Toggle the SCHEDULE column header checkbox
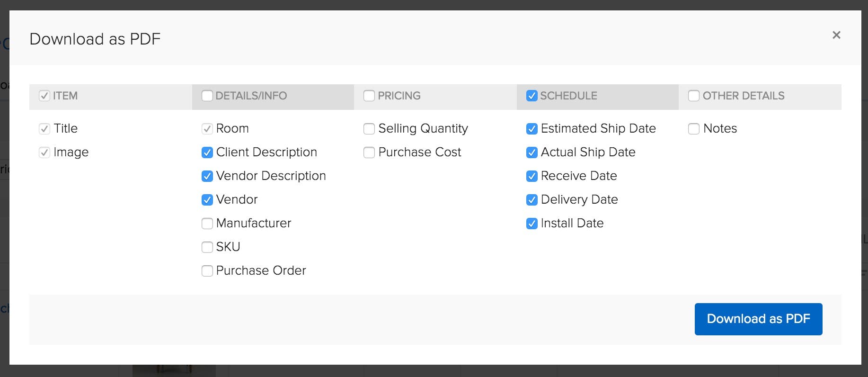 click(x=531, y=96)
